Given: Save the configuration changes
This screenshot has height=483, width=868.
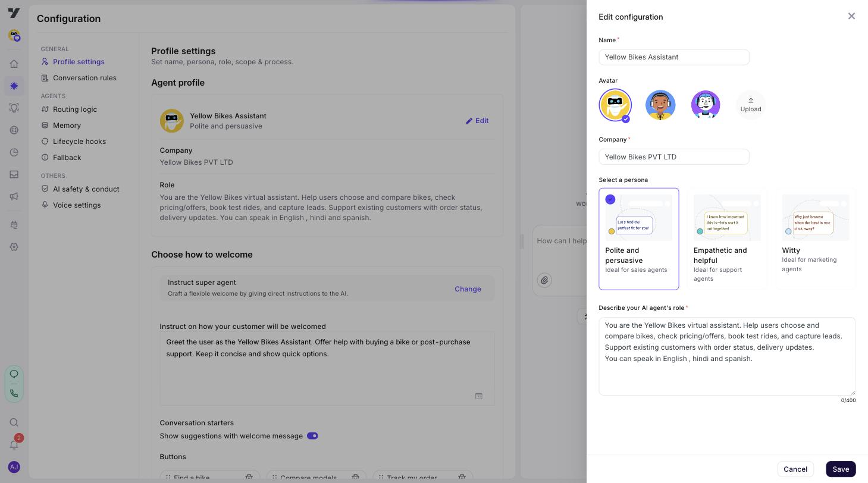Looking at the screenshot, I should coord(841,469).
